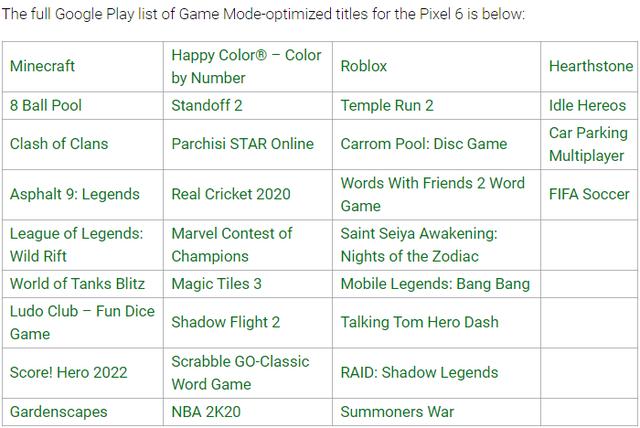Select Marvel Contest of Champions link
This screenshot has height=428, width=640.
pos(232,244)
